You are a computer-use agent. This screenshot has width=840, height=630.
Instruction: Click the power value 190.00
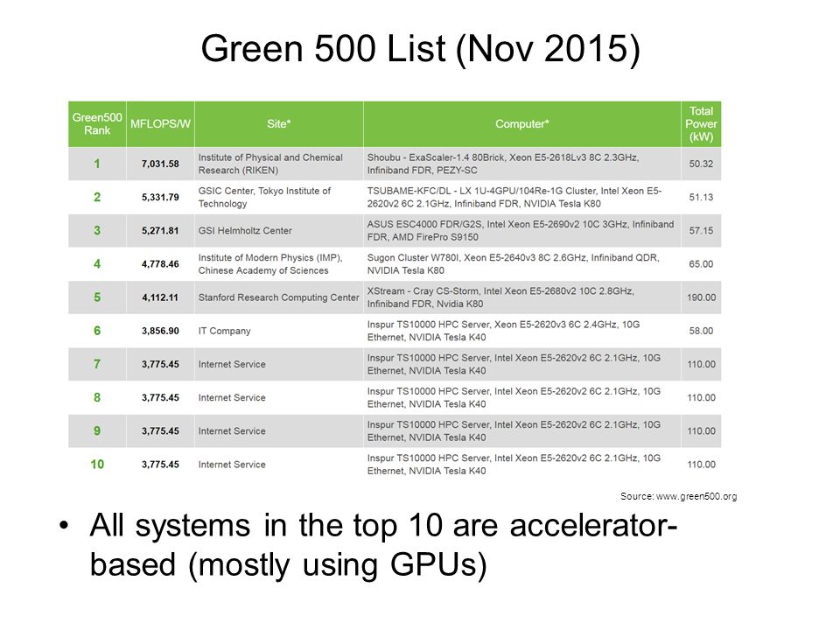point(701,297)
